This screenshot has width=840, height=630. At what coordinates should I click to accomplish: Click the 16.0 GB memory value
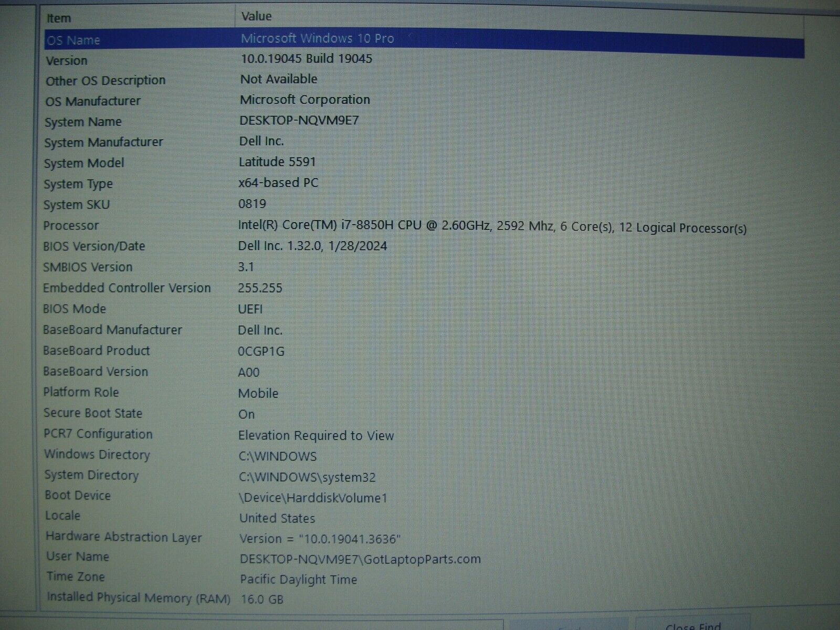(x=262, y=600)
